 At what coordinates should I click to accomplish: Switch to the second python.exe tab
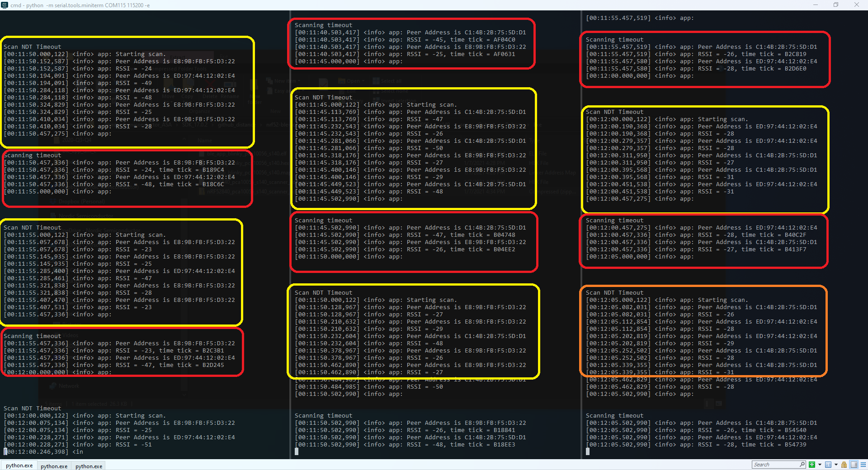54,466
